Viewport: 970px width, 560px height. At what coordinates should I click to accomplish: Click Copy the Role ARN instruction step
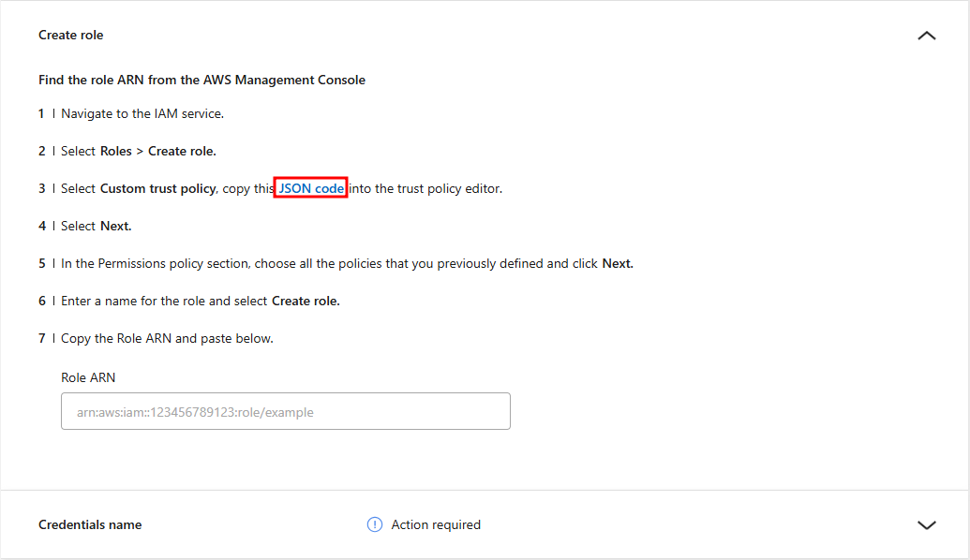pos(167,339)
